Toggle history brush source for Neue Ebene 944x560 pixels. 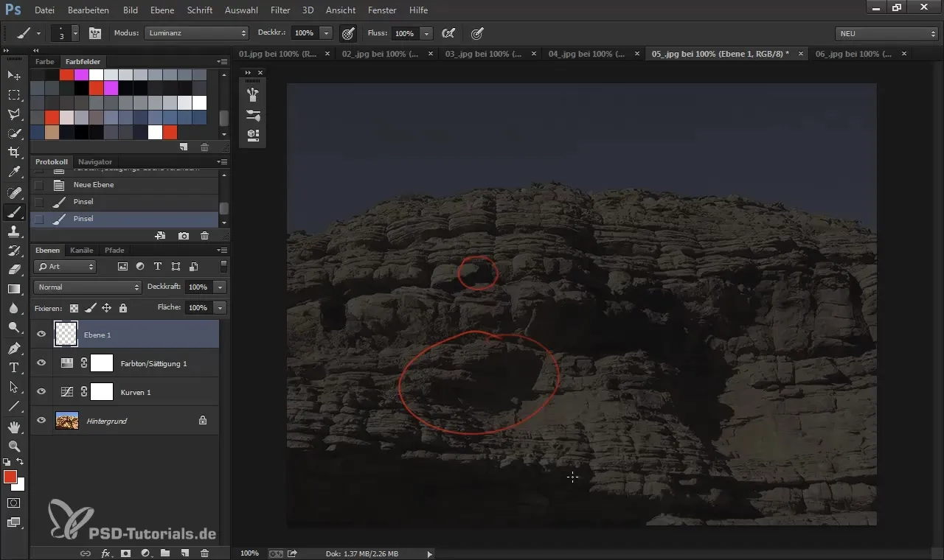[x=39, y=185]
